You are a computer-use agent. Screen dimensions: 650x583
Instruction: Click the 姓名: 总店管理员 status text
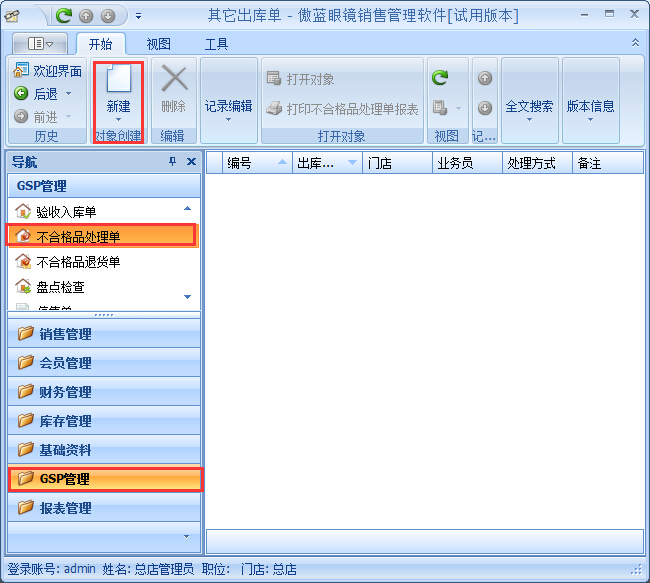point(148,569)
